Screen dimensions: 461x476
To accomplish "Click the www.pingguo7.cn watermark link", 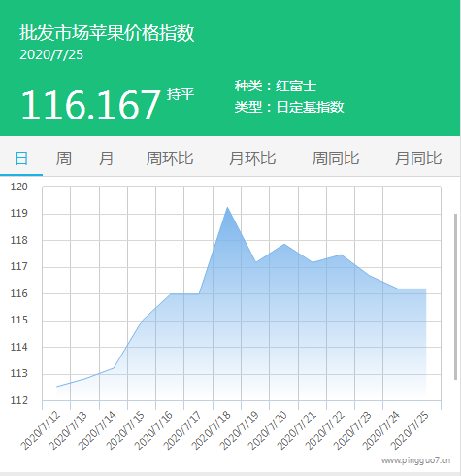I will click(415, 460).
